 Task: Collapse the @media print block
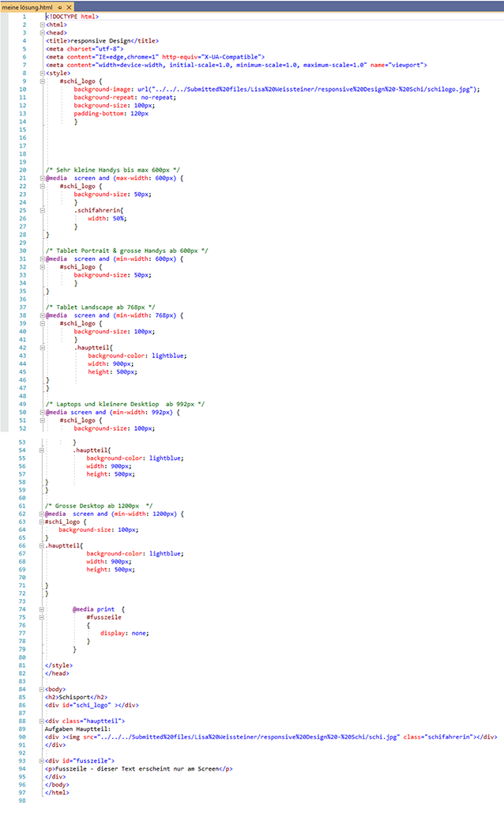click(x=42, y=609)
